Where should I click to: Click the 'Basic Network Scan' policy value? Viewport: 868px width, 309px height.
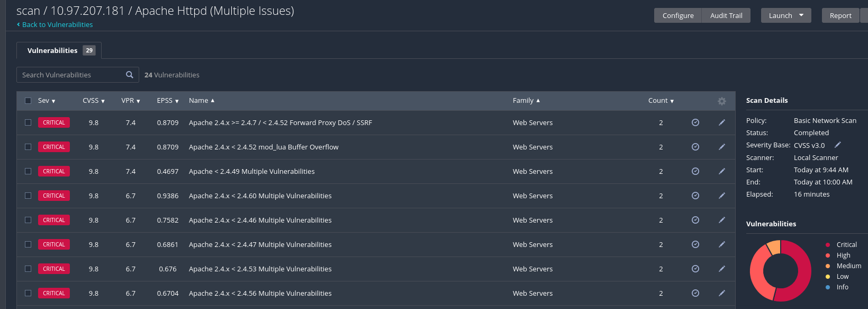tap(825, 120)
